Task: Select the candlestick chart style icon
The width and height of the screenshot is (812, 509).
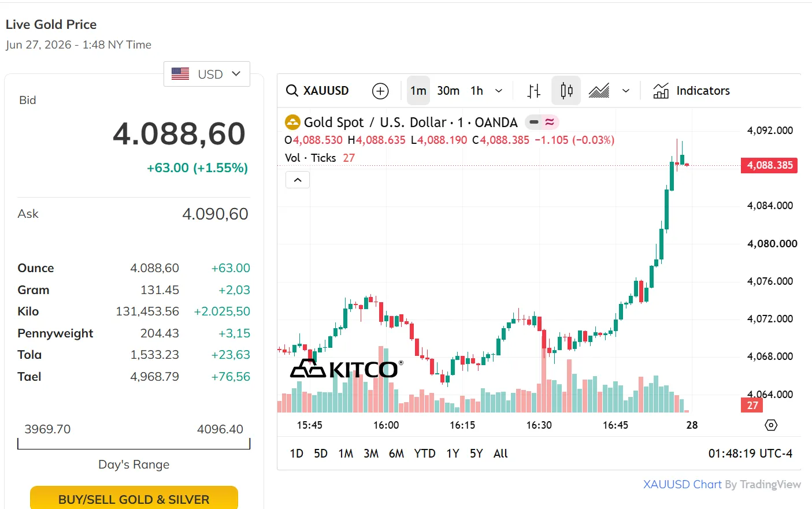Action: point(566,91)
